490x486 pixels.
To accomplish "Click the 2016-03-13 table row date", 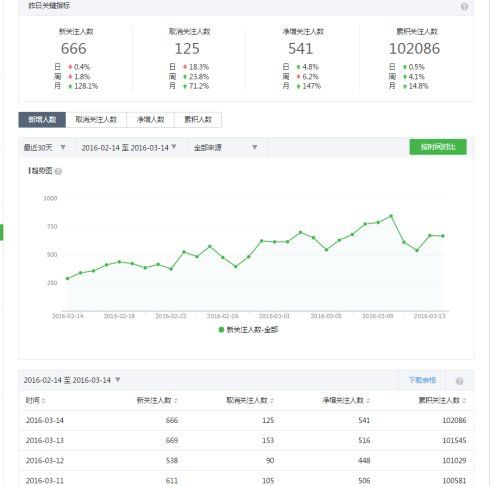I will (45, 440).
